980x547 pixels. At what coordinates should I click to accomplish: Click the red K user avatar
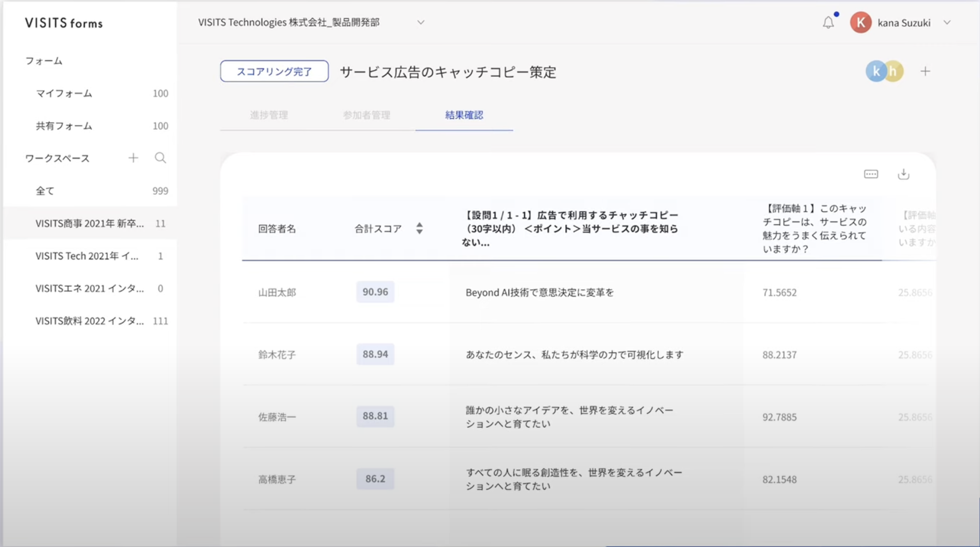[861, 23]
